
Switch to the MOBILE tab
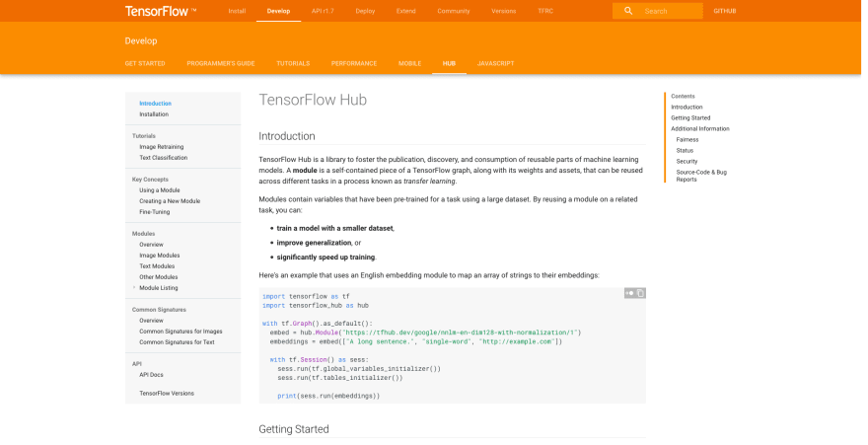coord(410,64)
